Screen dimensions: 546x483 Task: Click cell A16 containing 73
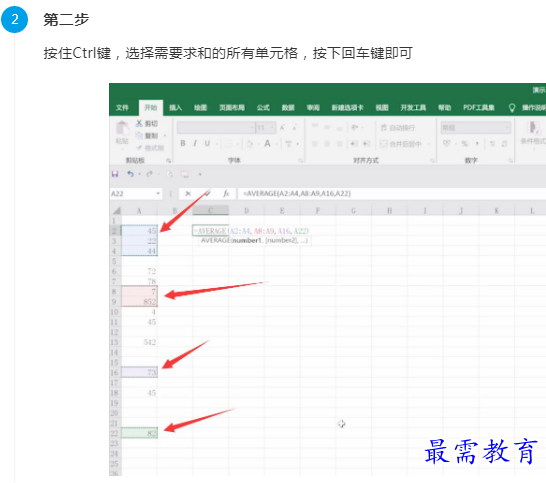[x=139, y=373]
